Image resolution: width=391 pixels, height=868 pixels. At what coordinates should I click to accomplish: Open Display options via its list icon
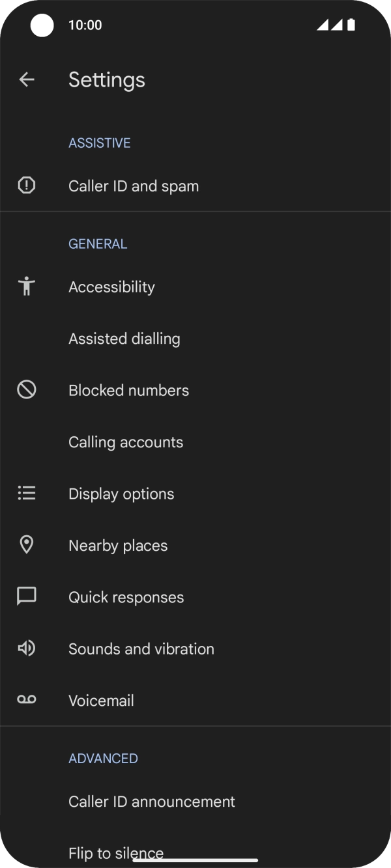tap(26, 493)
